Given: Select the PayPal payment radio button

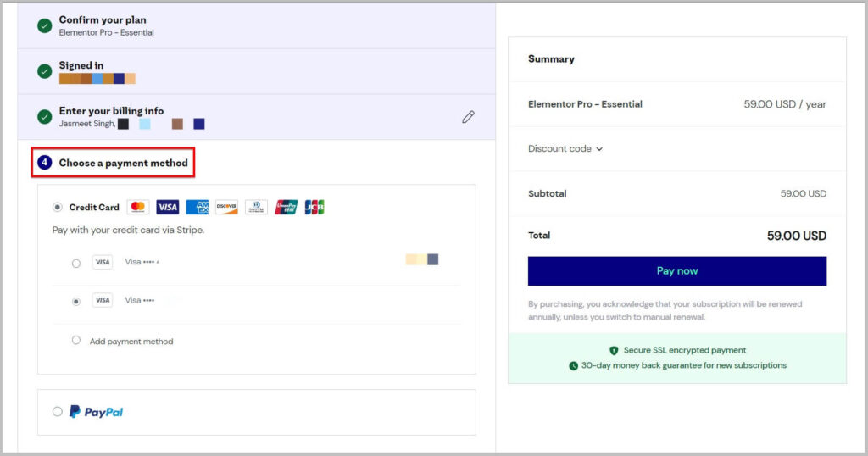Looking at the screenshot, I should click(x=58, y=412).
